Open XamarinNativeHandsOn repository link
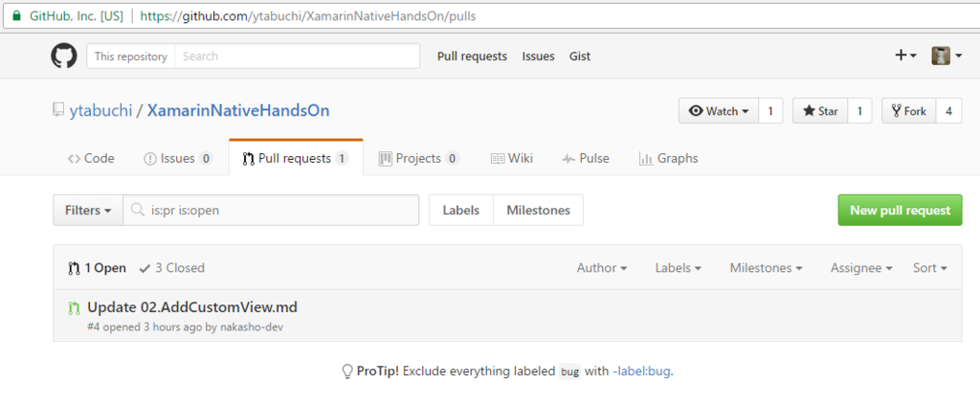Screen dimensions: 980x406 point(238,111)
